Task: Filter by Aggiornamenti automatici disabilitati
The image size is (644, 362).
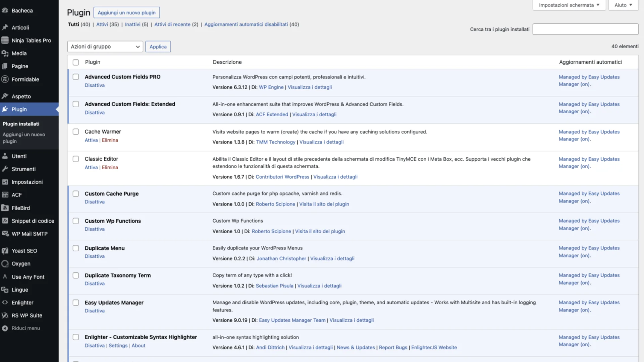Action: click(x=246, y=24)
